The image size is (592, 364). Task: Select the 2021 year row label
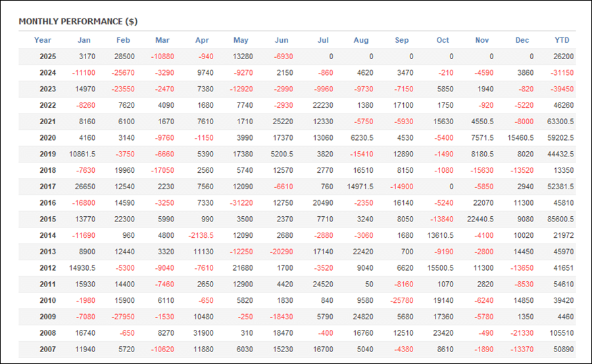point(47,122)
